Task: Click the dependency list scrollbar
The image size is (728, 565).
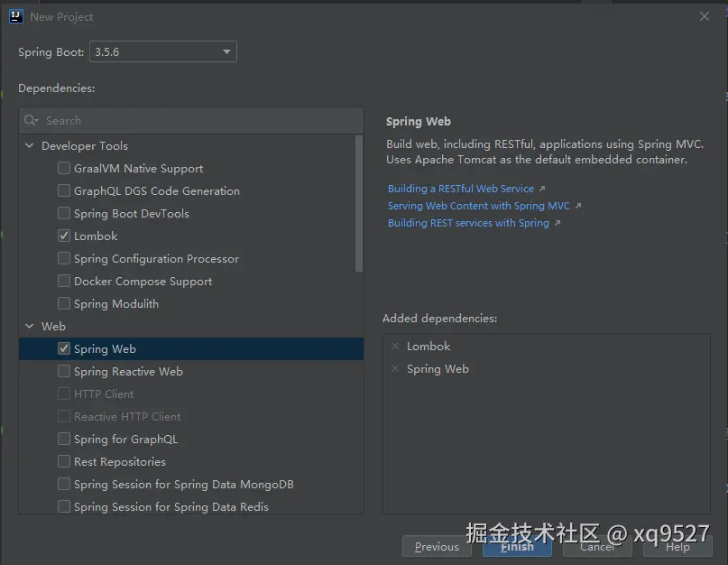Action: [358, 203]
